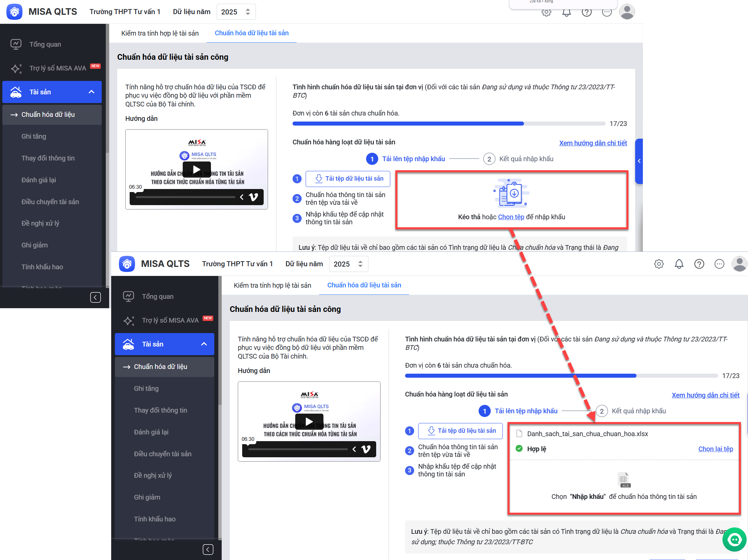
Task: Click the video progress bar in tutorial
Action: coord(298,449)
